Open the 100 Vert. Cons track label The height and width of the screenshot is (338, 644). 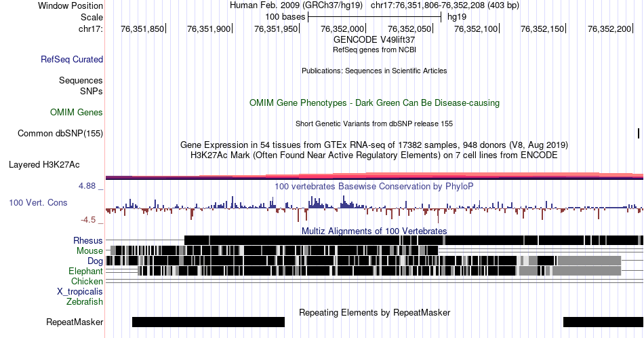(x=38, y=202)
